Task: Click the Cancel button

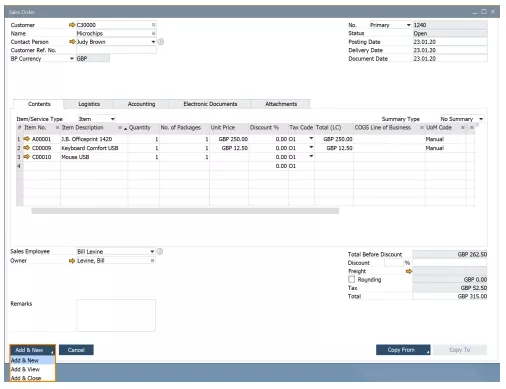Action: pos(76,350)
